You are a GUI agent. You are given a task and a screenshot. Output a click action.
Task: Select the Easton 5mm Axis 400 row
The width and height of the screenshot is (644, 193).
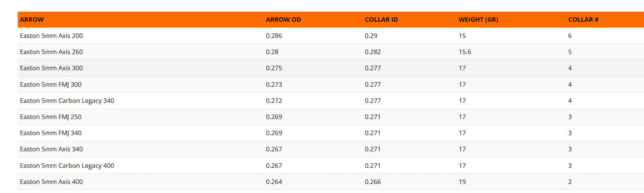point(331,182)
